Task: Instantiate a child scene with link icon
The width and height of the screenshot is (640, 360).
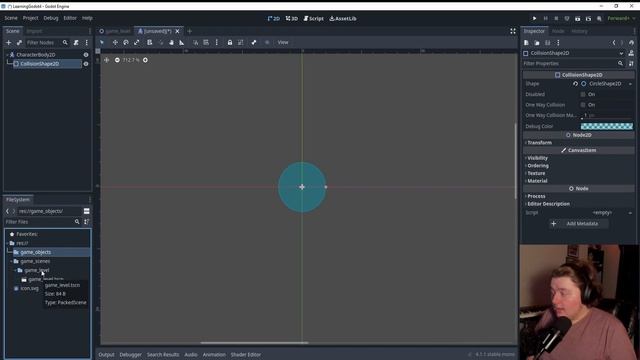Action: 19,42
